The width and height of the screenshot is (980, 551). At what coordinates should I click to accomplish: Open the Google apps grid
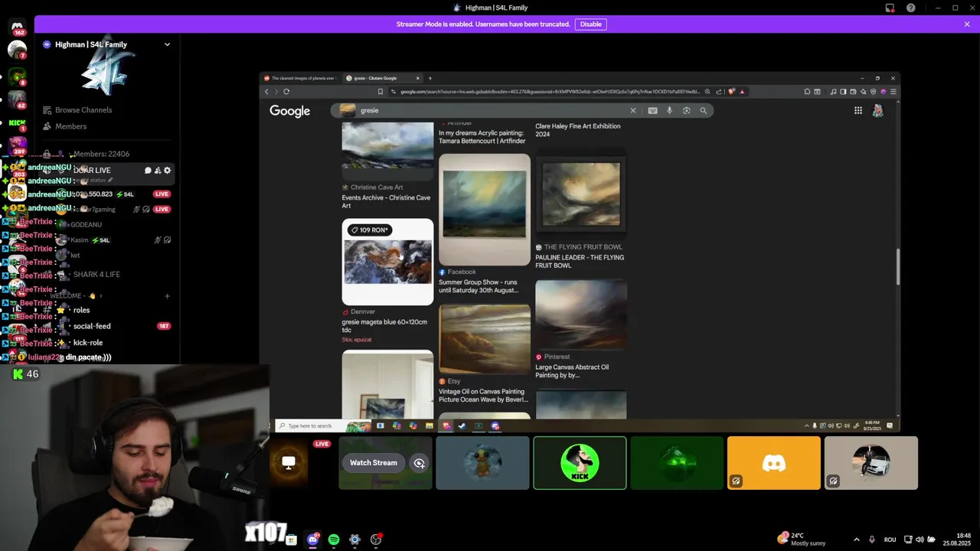(858, 110)
